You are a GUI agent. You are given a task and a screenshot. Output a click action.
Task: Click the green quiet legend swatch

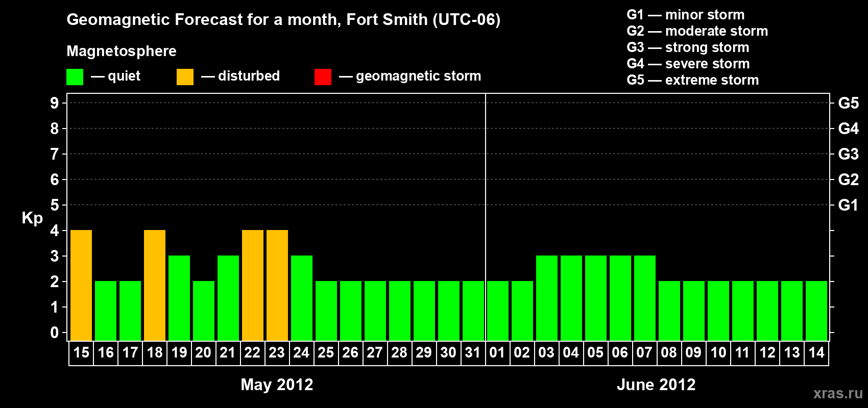(x=75, y=77)
